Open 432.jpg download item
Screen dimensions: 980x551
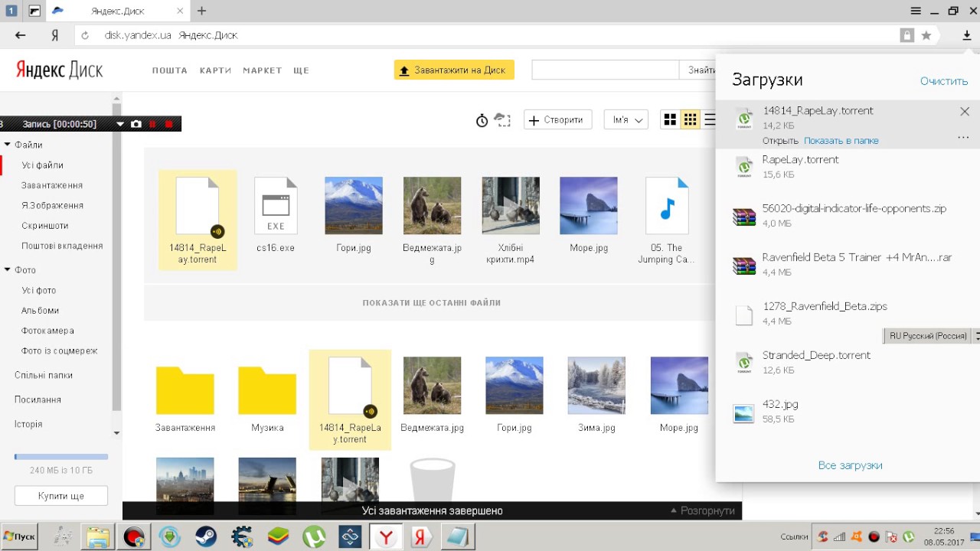pyautogui.click(x=848, y=412)
